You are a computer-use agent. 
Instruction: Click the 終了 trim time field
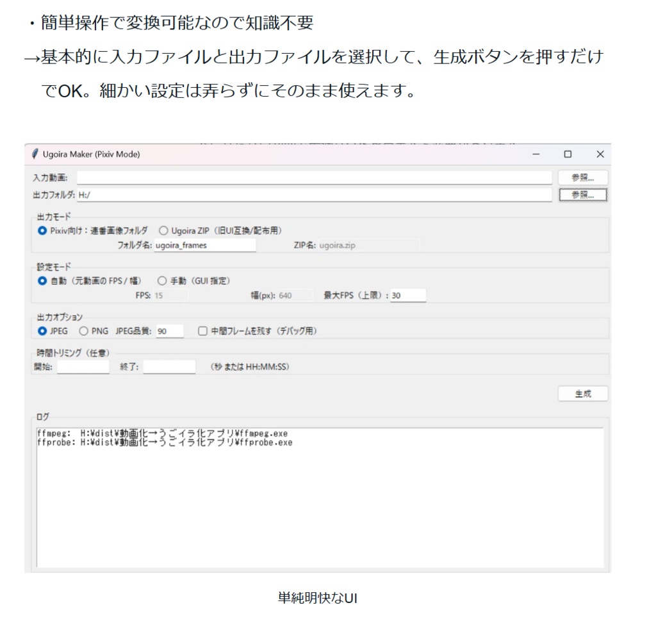pos(170,366)
